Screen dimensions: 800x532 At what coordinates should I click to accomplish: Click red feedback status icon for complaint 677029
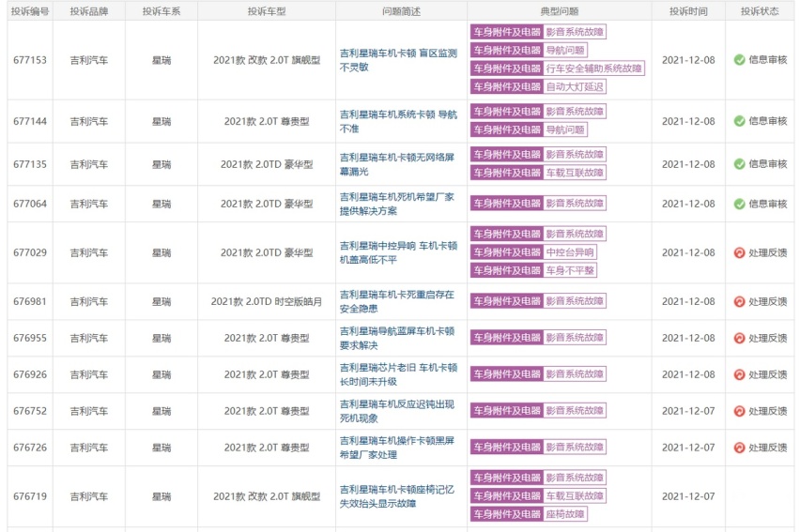tap(739, 253)
